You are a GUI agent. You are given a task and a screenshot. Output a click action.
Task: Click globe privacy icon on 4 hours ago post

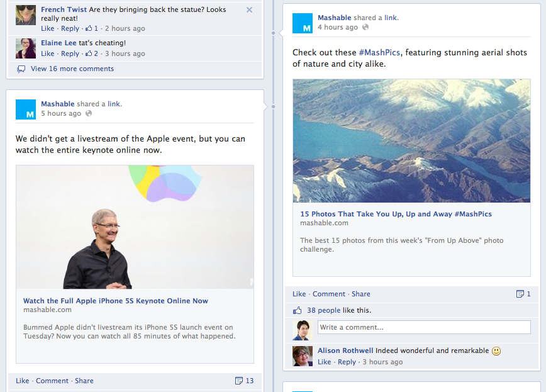click(365, 27)
